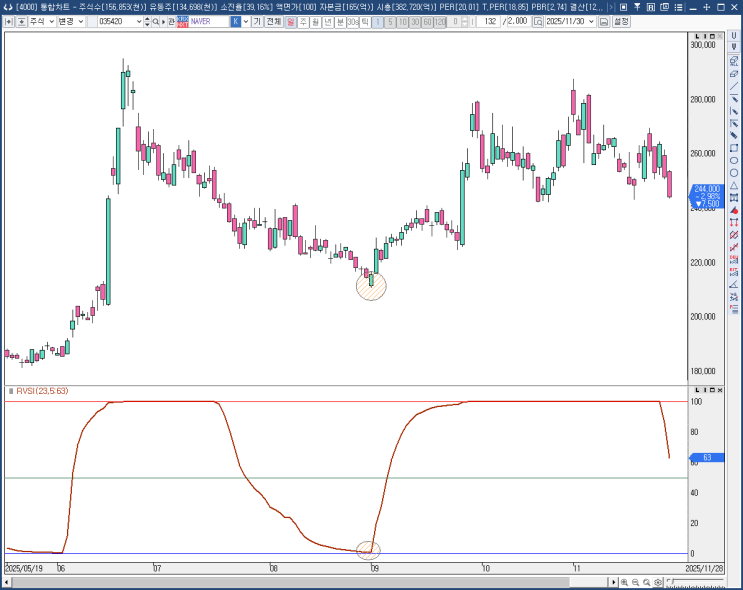The image size is (743, 590).
Task: Click the blue K button
Action: point(236,22)
